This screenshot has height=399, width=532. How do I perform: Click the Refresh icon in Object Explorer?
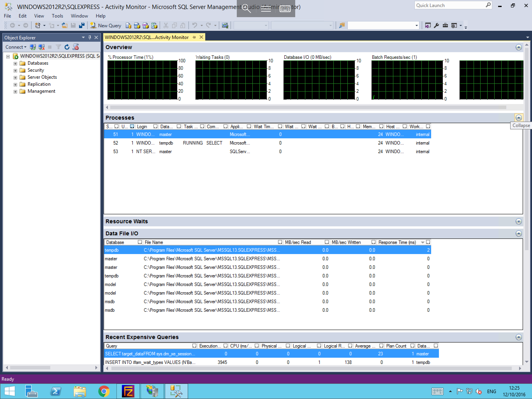tap(67, 47)
